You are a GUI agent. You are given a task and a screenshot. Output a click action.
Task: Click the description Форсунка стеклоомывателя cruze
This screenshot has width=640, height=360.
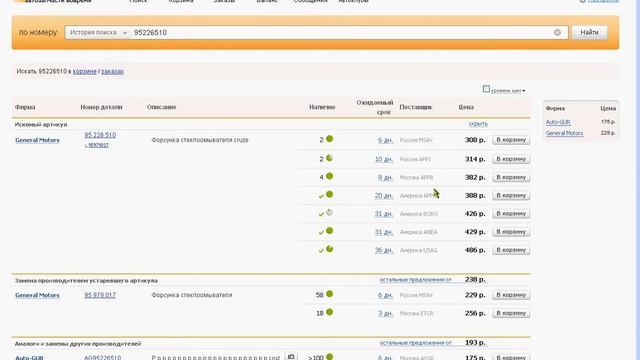point(200,140)
